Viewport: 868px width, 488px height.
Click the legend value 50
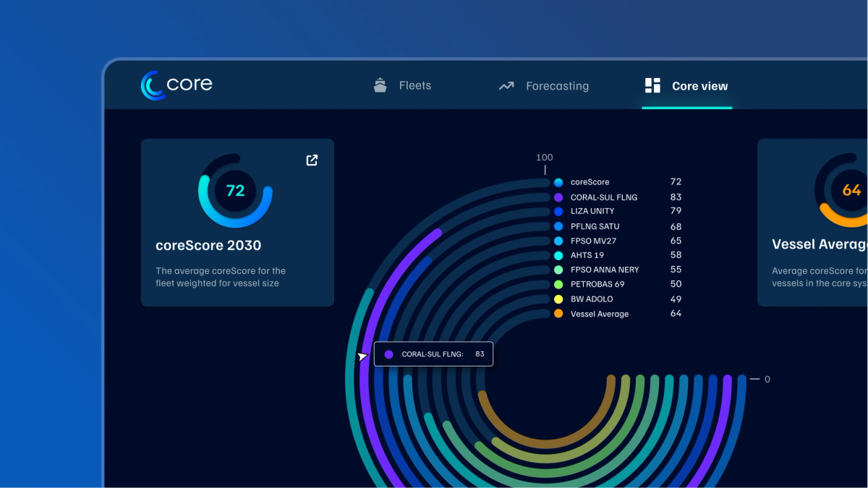coord(676,284)
